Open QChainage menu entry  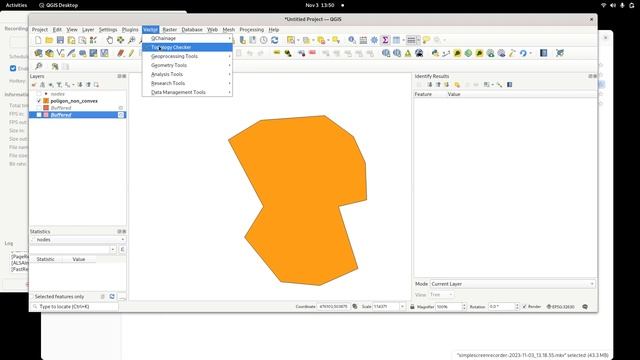point(187,38)
